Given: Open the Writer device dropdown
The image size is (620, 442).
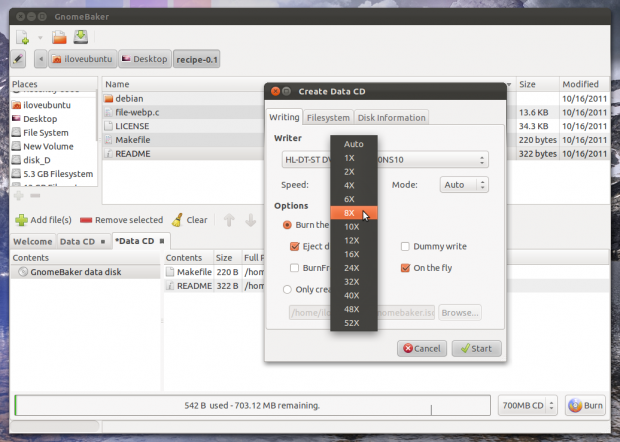Looking at the screenshot, I should click(x=385, y=160).
